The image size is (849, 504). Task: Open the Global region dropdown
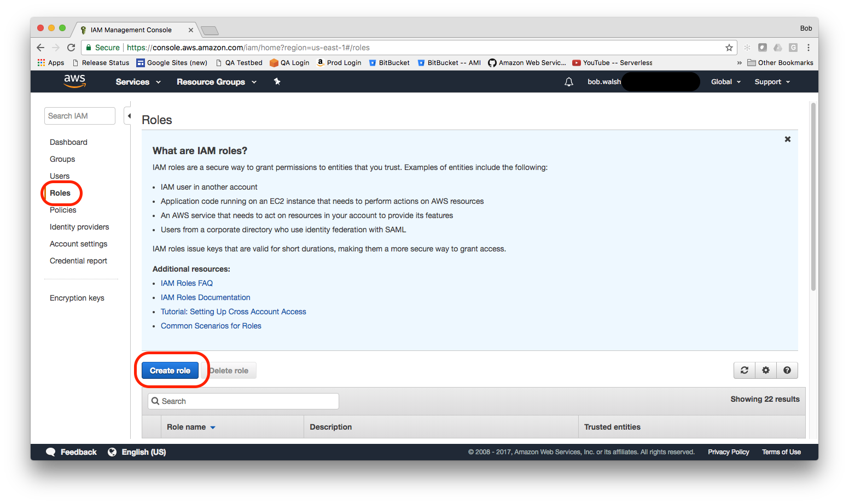point(726,82)
